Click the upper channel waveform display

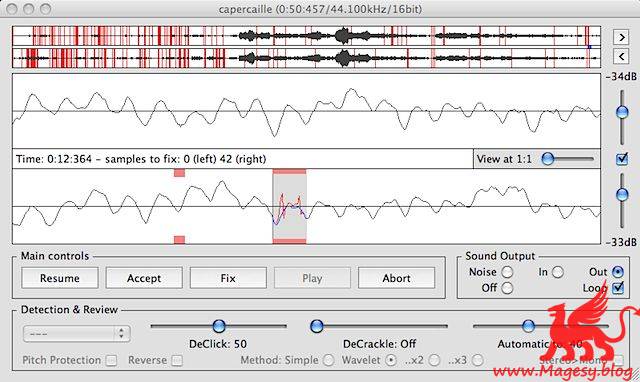pos(307,111)
